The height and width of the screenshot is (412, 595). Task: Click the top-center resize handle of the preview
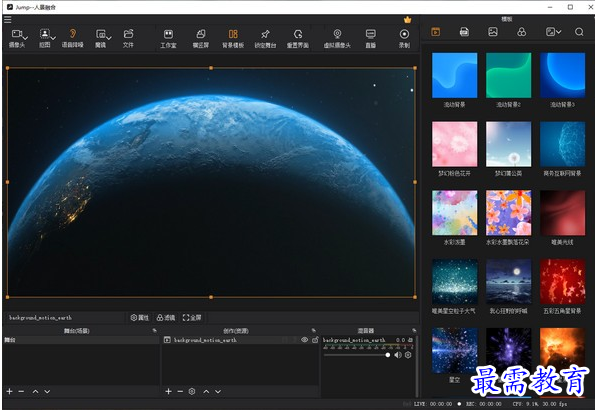211,68
